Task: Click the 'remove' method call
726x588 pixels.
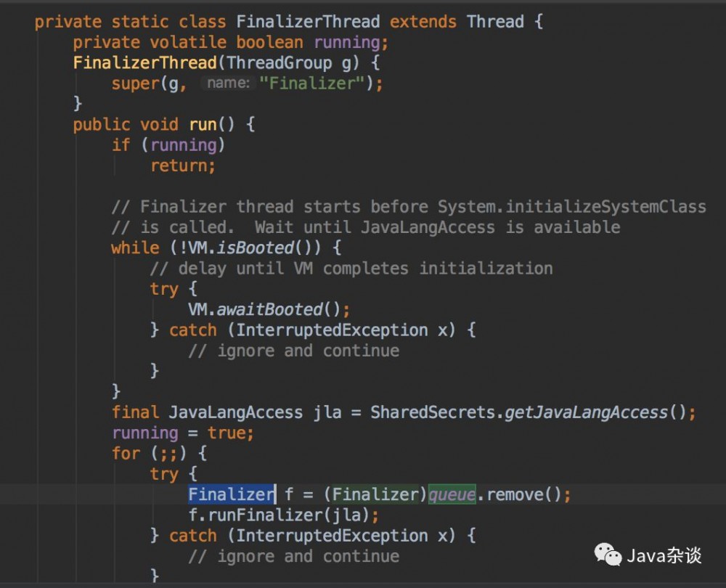Action: pos(515,494)
